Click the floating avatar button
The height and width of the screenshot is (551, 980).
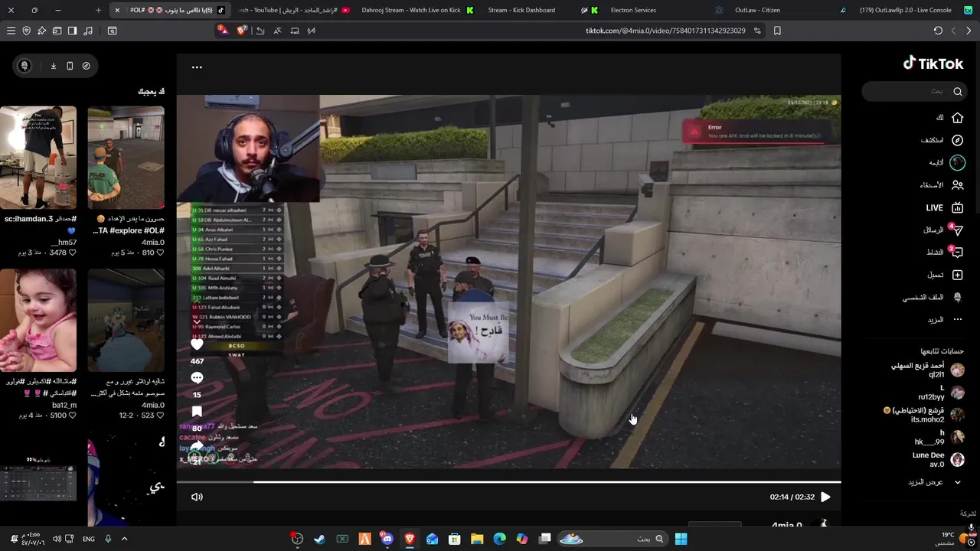(24, 66)
